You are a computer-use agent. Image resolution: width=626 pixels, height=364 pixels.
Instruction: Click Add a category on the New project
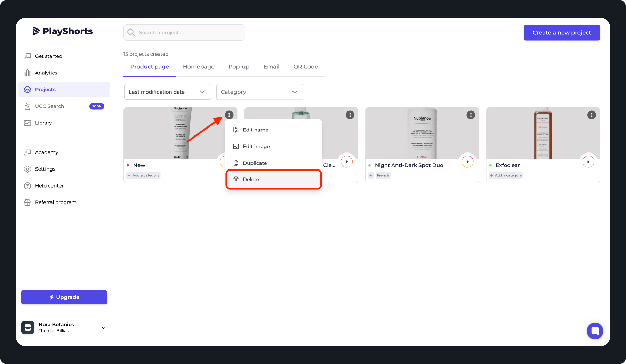(143, 175)
